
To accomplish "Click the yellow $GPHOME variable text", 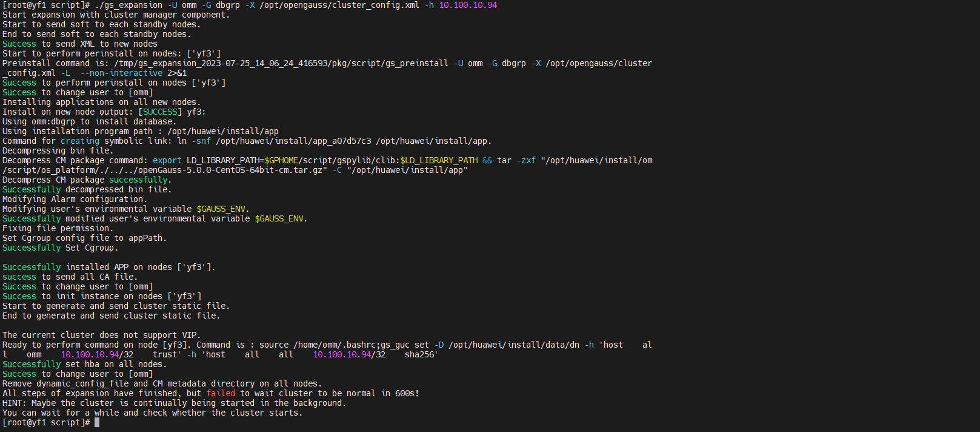I will 284,160.
